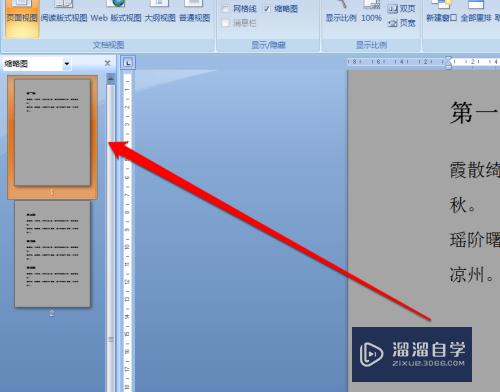Switch to Web 版式视图
The width and height of the screenshot is (500, 392).
pos(116,13)
